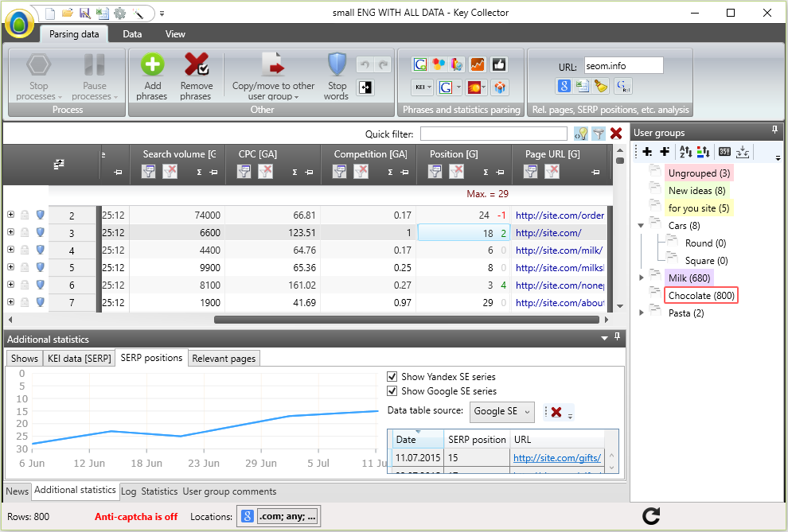The height and width of the screenshot is (532, 788).
Task: Uncheck Show Google SE series
Action: click(x=392, y=391)
